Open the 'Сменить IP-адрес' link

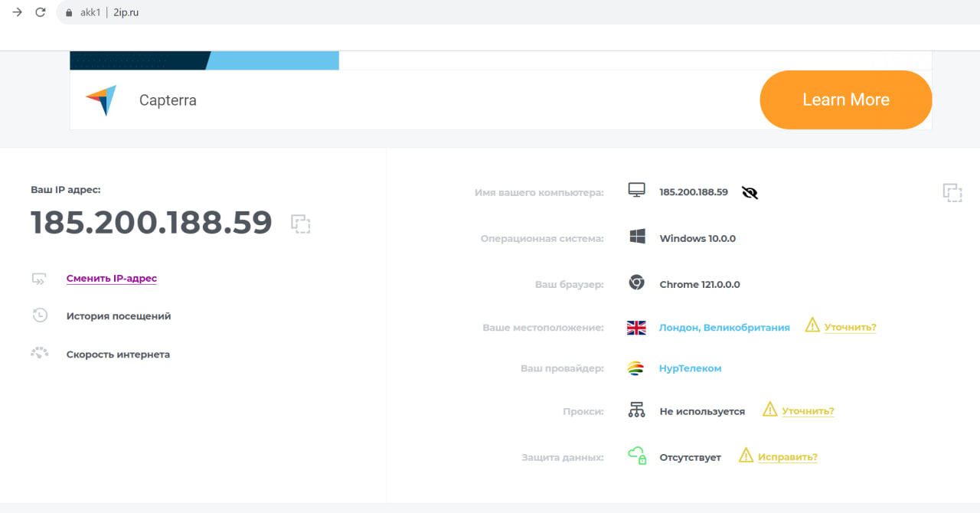click(x=112, y=279)
